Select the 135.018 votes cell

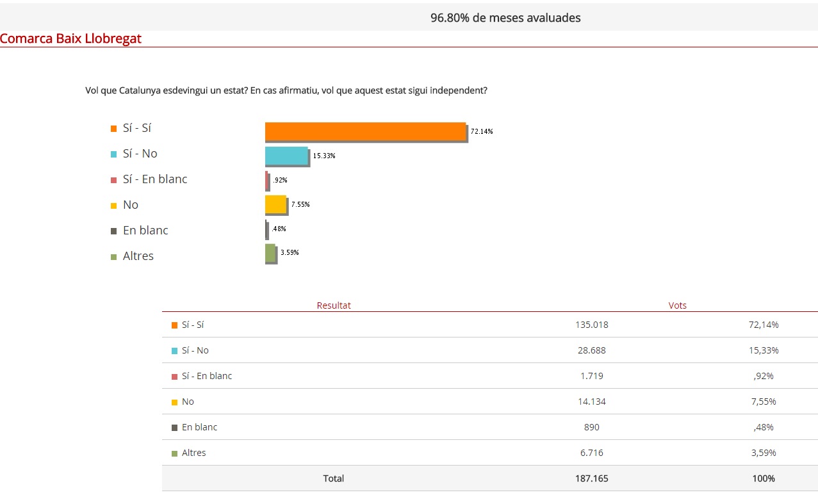click(x=591, y=325)
